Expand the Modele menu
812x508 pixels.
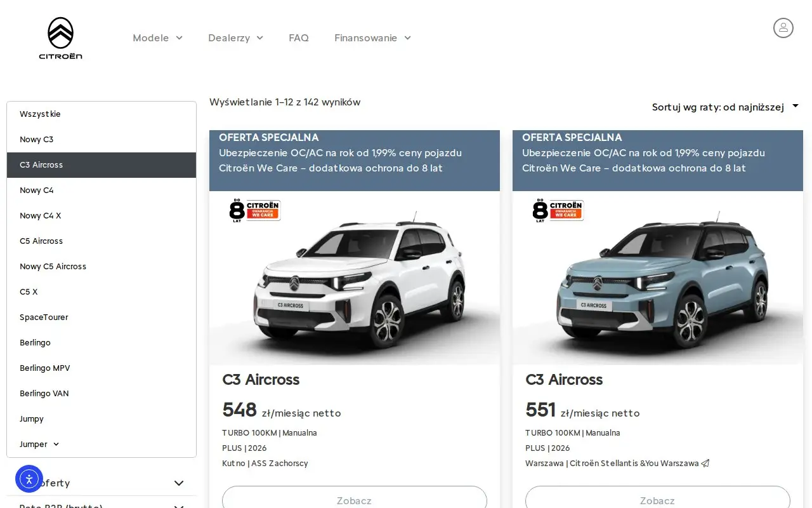coord(157,38)
